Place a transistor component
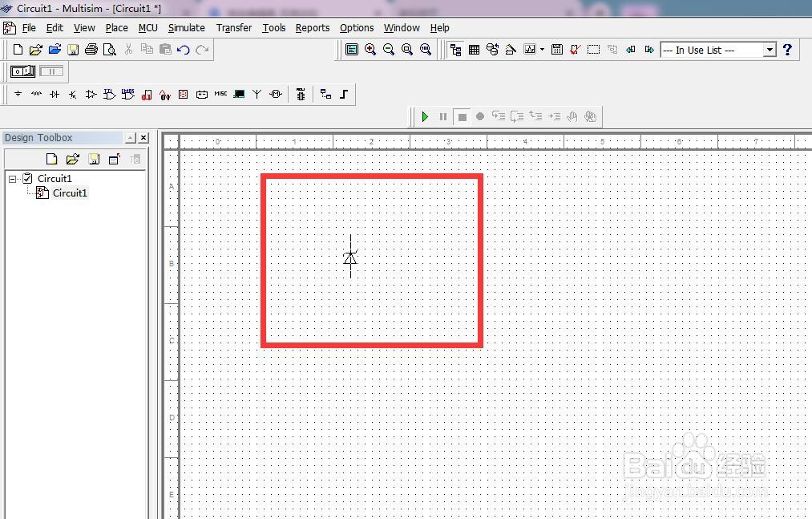 72,94
